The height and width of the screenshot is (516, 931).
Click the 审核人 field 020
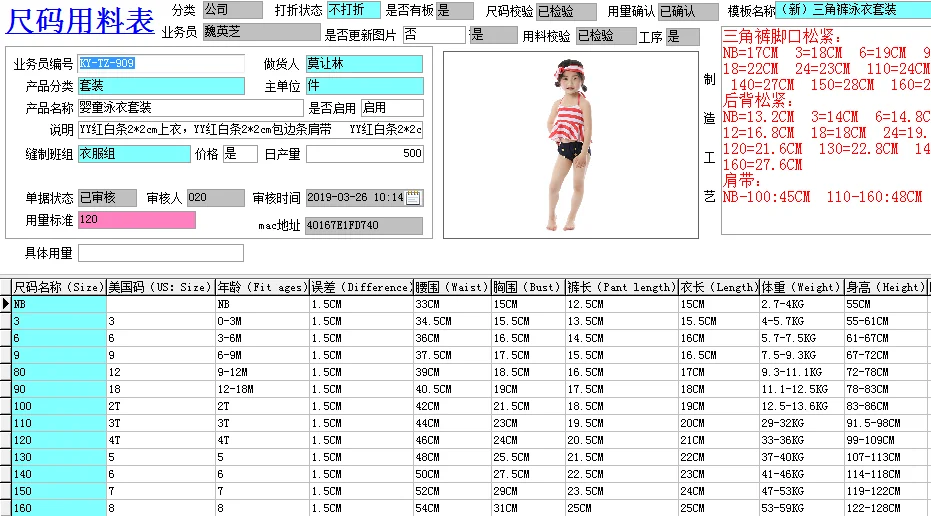pos(216,198)
